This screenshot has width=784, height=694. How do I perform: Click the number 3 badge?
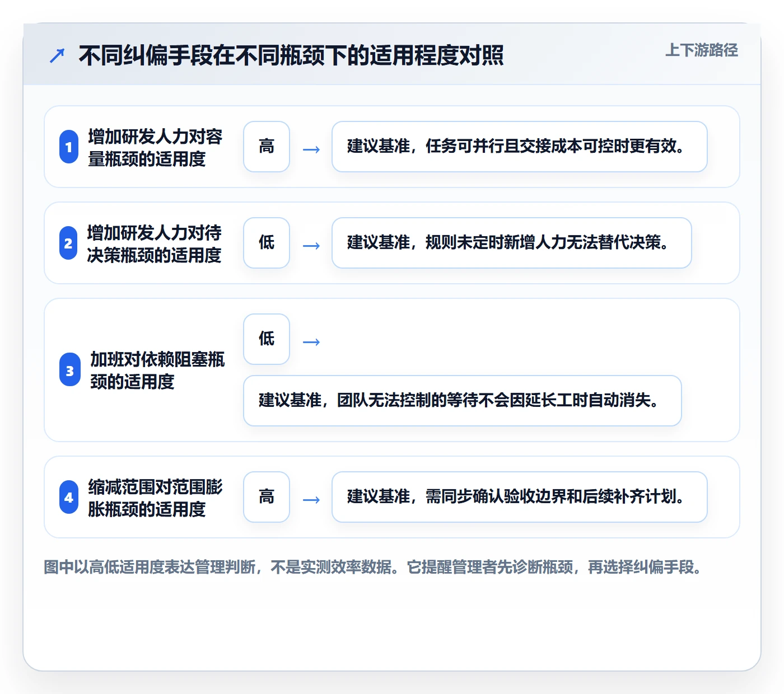point(70,370)
